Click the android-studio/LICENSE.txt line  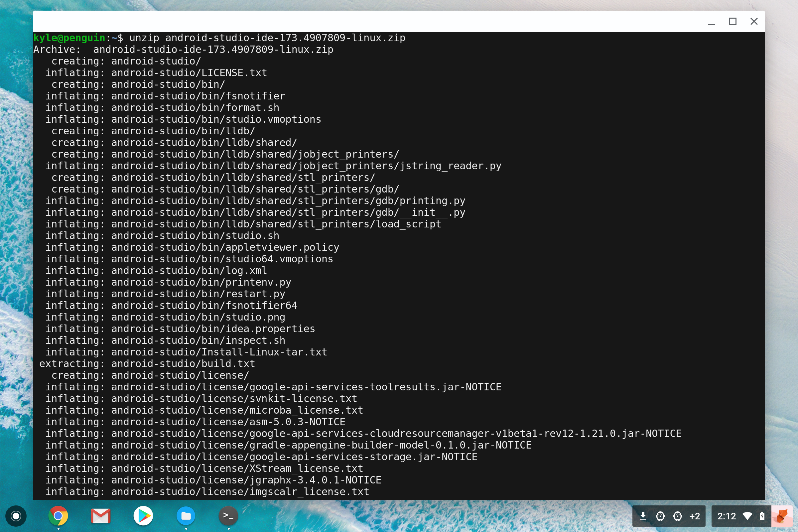[x=156, y=72]
